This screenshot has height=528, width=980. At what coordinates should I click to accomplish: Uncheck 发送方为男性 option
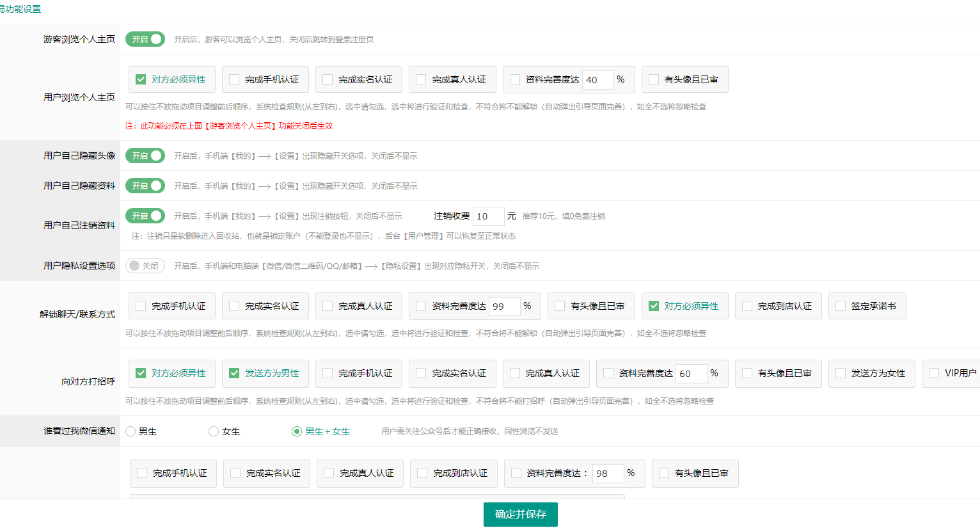[234, 373]
